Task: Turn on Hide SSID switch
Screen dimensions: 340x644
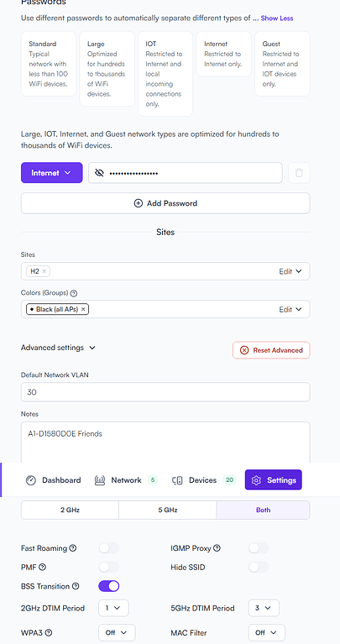Action: point(259,568)
